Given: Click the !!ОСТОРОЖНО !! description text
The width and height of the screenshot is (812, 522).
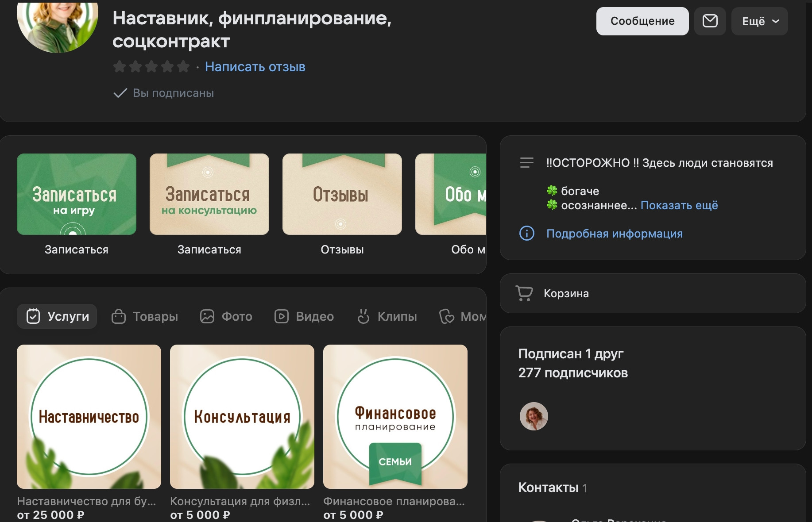Looking at the screenshot, I should (660, 163).
